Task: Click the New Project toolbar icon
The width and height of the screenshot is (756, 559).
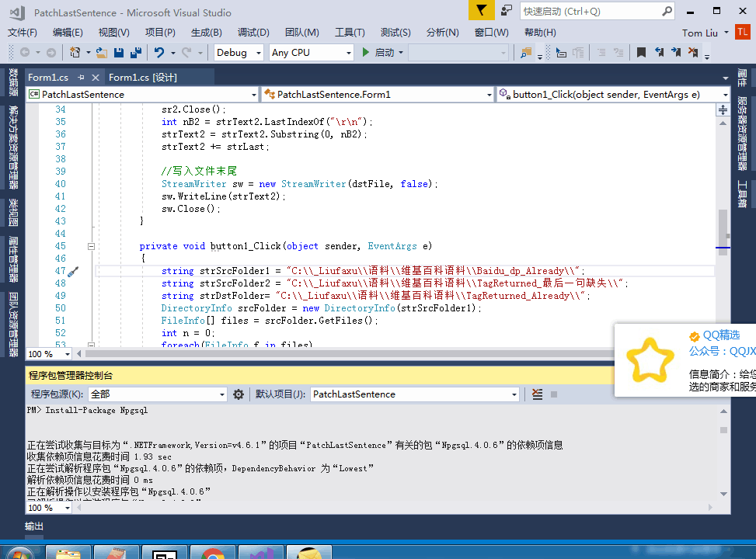Action: (75, 52)
